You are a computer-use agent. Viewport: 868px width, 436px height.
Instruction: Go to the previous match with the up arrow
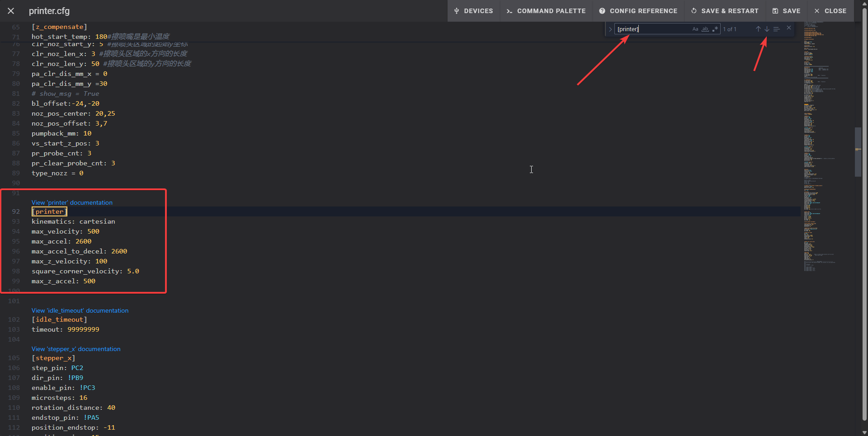[758, 29]
